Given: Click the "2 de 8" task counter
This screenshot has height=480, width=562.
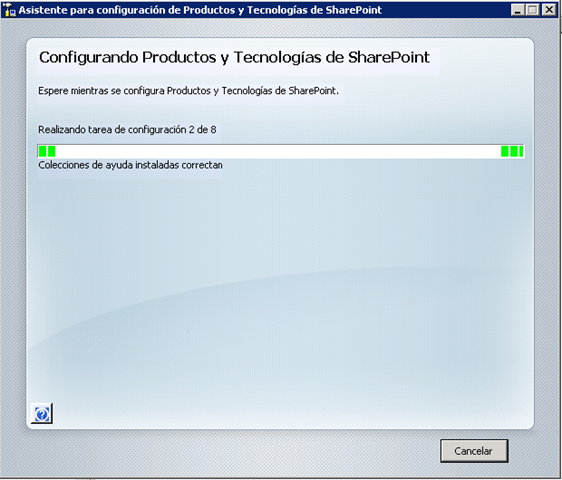Looking at the screenshot, I should 203,130.
